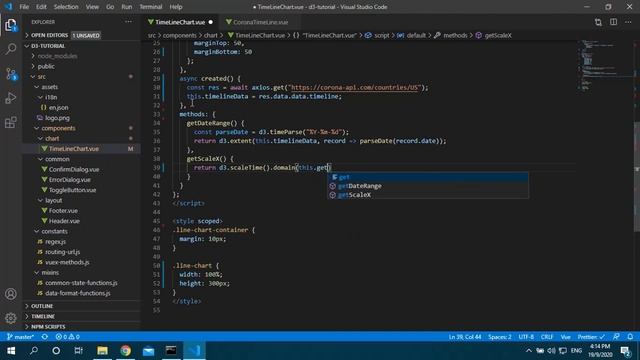Open the Manage settings gear
This screenshot has height=360, width=640.
11,318
